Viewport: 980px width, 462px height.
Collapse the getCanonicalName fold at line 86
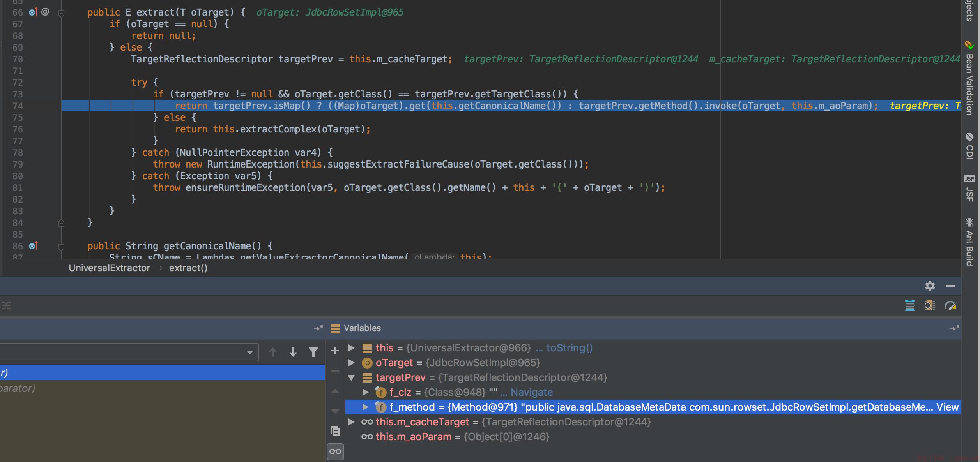click(61, 247)
